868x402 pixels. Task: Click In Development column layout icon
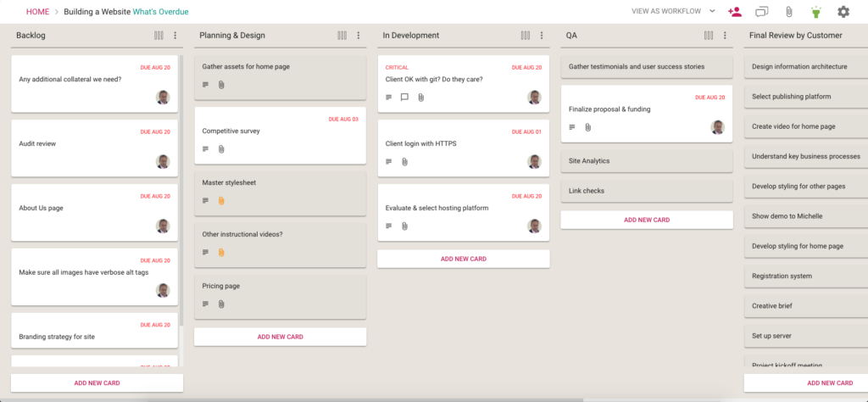tap(526, 36)
